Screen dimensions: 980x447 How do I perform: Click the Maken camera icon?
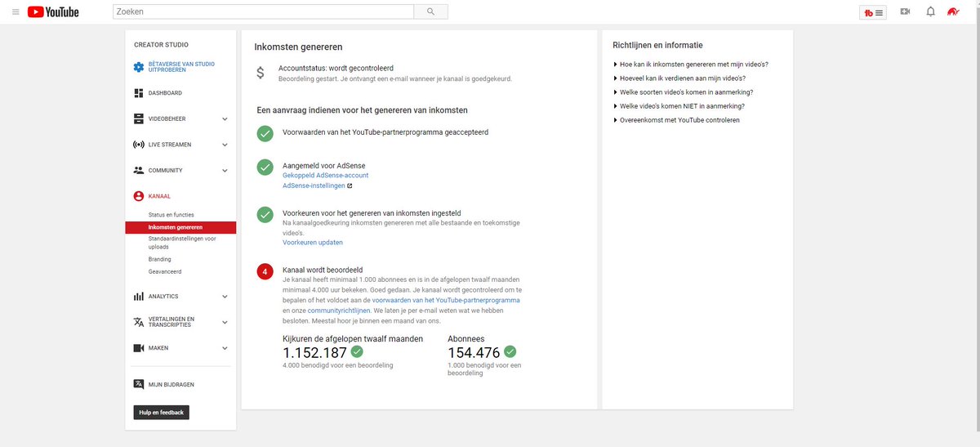138,347
